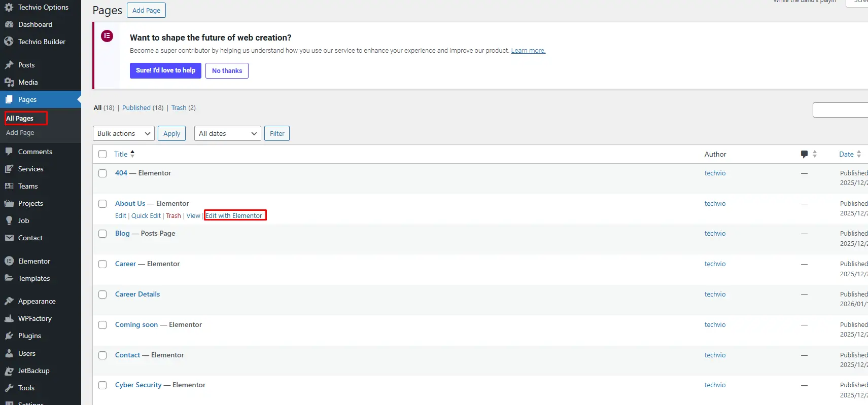This screenshot has height=405, width=868.
Task: Click the Contact envelope icon
Action: point(9,238)
